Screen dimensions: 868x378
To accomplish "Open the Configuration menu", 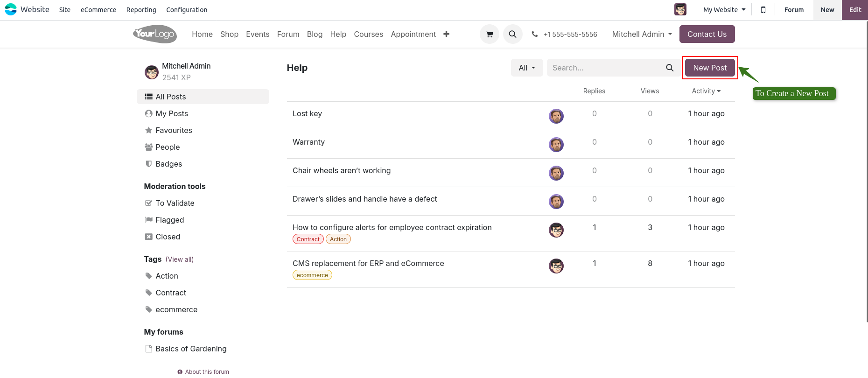I will [x=187, y=10].
